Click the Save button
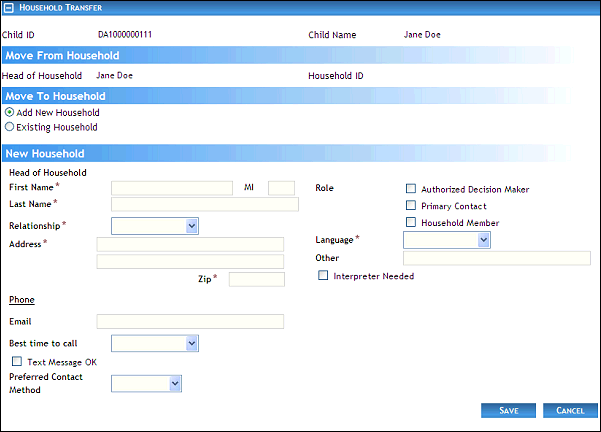The width and height of the screenshot is (601, 432). point(508,410)
